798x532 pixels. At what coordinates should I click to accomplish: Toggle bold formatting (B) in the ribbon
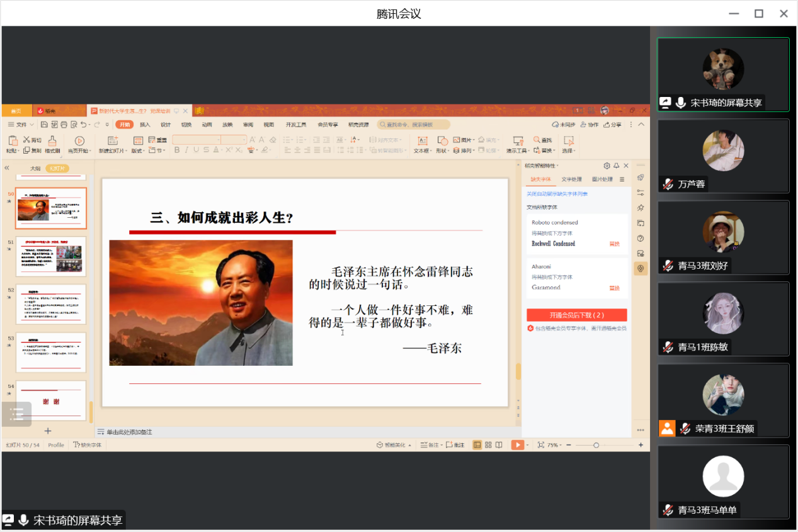[177, 150]
